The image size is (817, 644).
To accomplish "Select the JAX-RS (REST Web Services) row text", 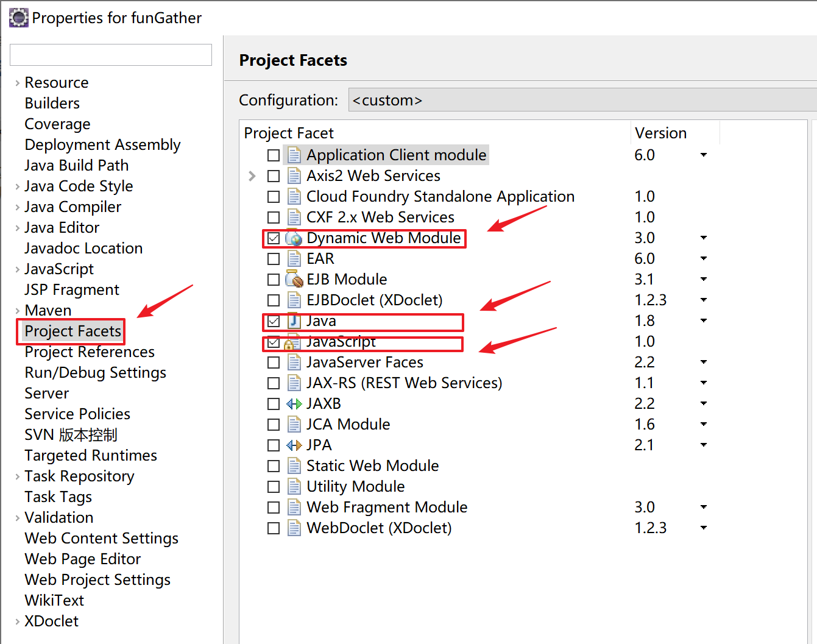I will pyautogui.click(x=404, y=383).
